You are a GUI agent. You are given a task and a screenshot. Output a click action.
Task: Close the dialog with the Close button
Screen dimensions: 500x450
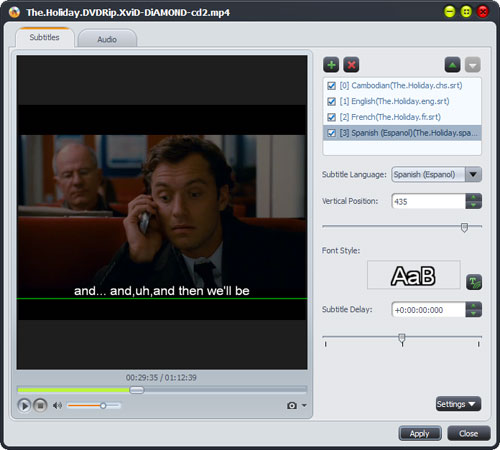pos(469,433)
